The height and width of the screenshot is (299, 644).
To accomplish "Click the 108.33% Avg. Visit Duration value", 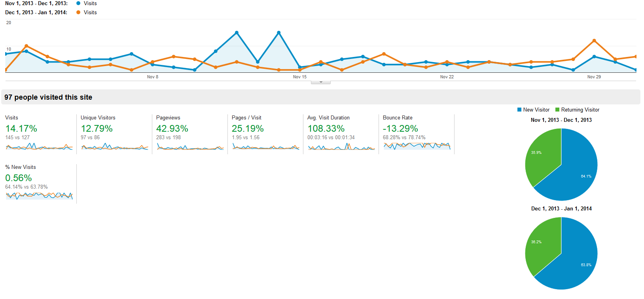I will point(326,129).
